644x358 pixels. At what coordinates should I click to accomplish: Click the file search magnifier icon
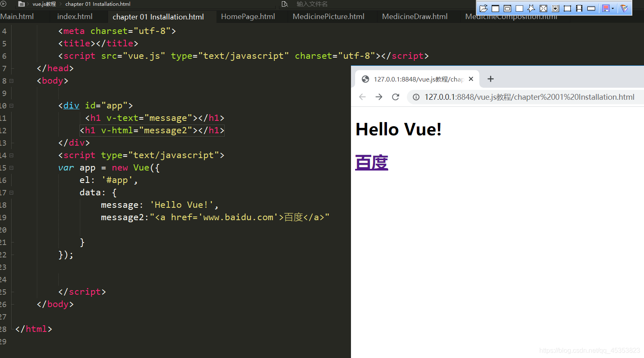[x=285, y=4]
